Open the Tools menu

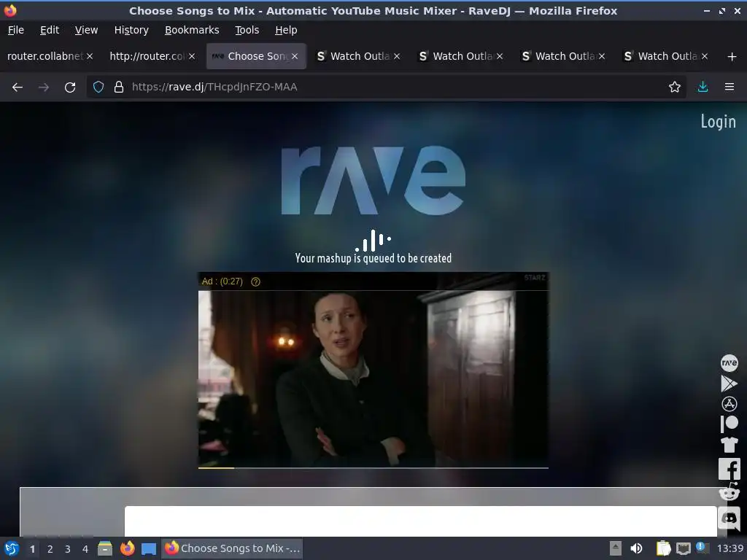[247, 30]
